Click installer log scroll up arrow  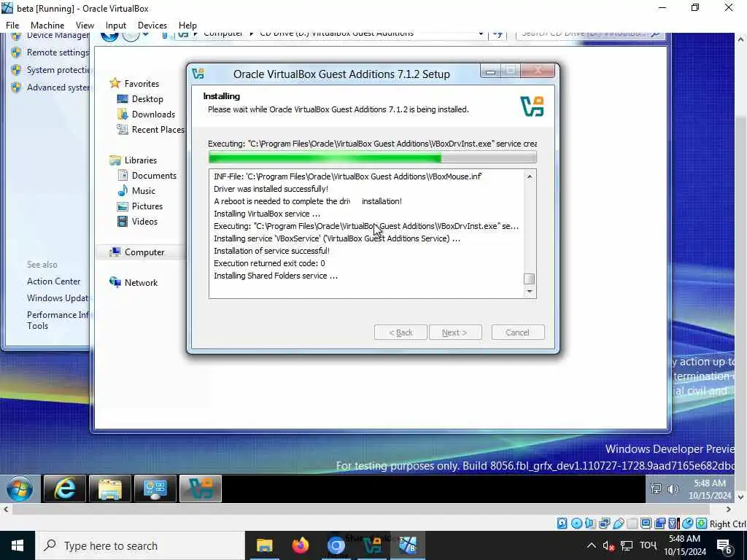(x=529, y=176)
